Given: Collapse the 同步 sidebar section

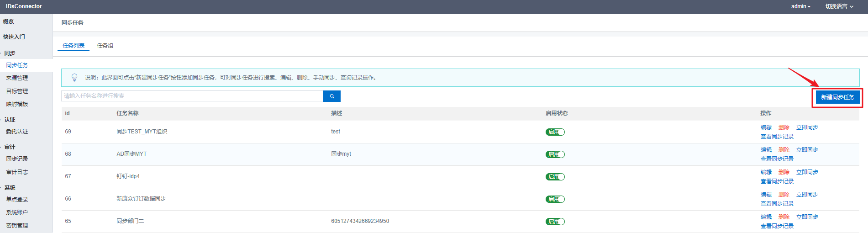Looking at the screenshot, I should tap(10, 53).
